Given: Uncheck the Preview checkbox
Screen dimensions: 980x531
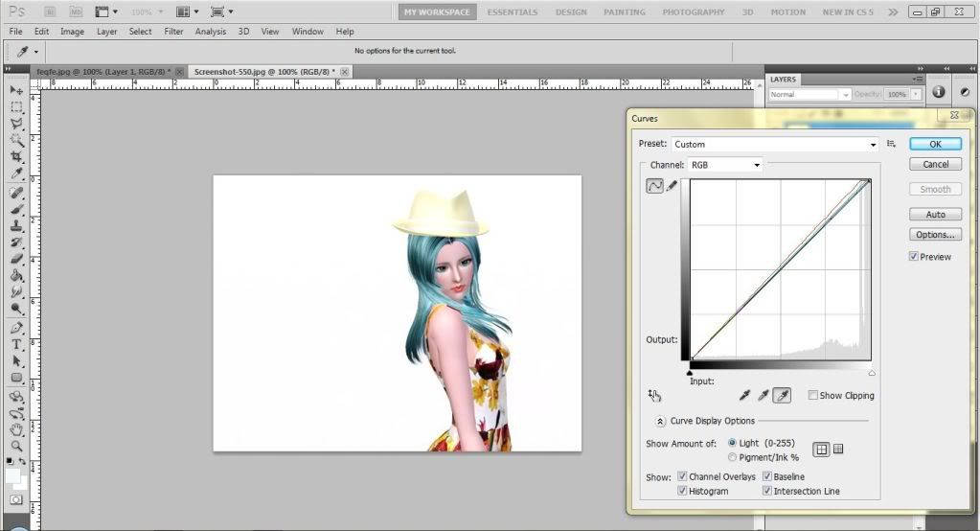Looking at the screenshot, I should tap(913, 257).
